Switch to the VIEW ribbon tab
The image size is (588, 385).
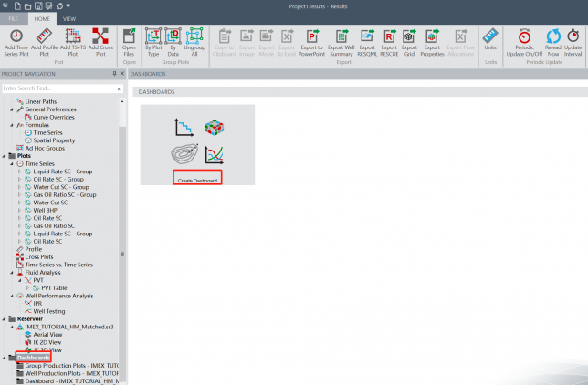[69, 18]
